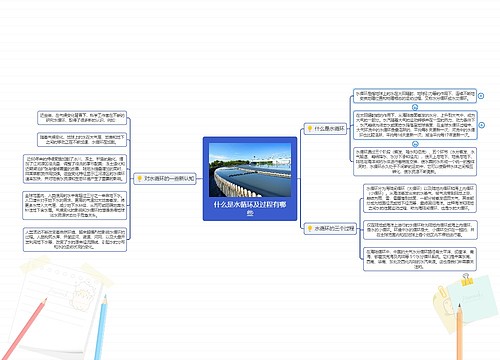Select the bottommost leaf note under 对水循环的一些新认知
Screen dimensions: 500x360
click(75, 240)
